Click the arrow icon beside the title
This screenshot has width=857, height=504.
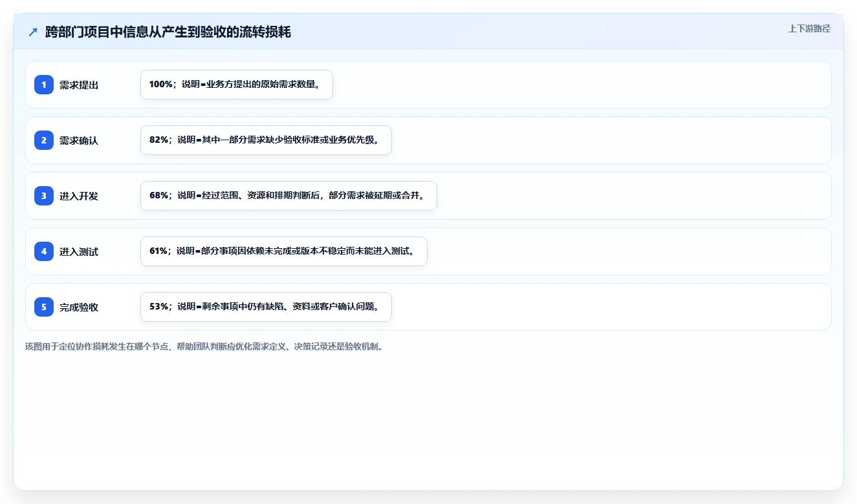tap(33, 32)
